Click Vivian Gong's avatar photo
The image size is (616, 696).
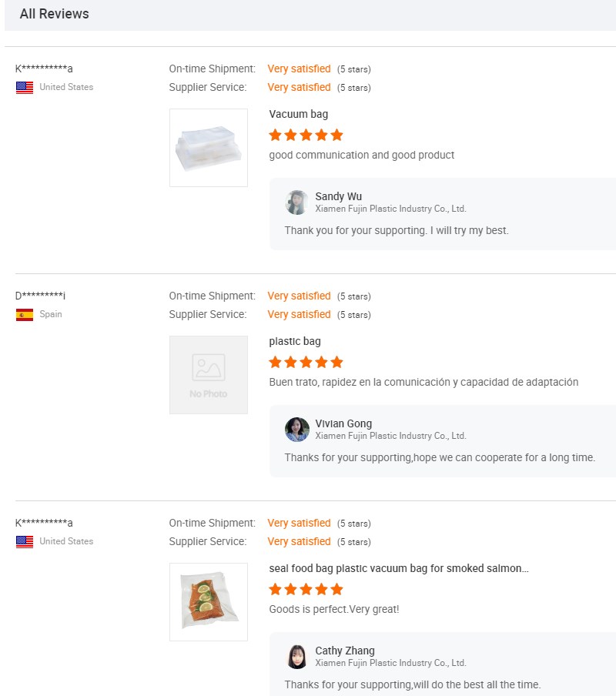point(296,430)
